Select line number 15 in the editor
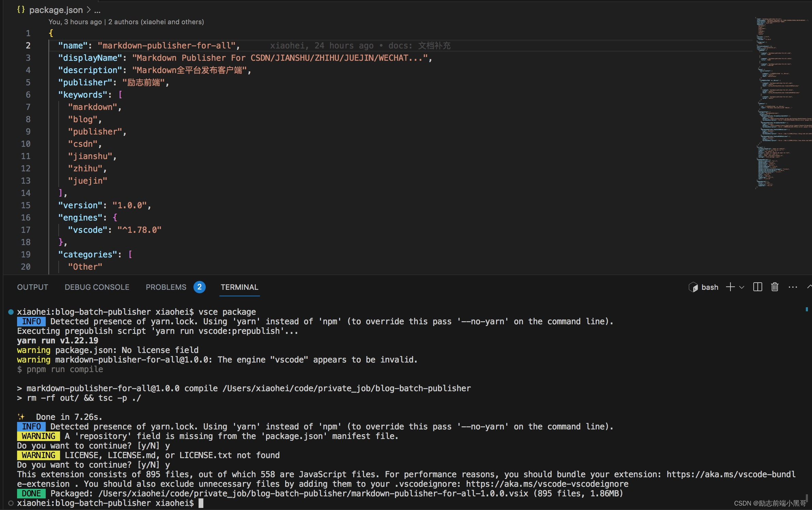 (26, 205)
